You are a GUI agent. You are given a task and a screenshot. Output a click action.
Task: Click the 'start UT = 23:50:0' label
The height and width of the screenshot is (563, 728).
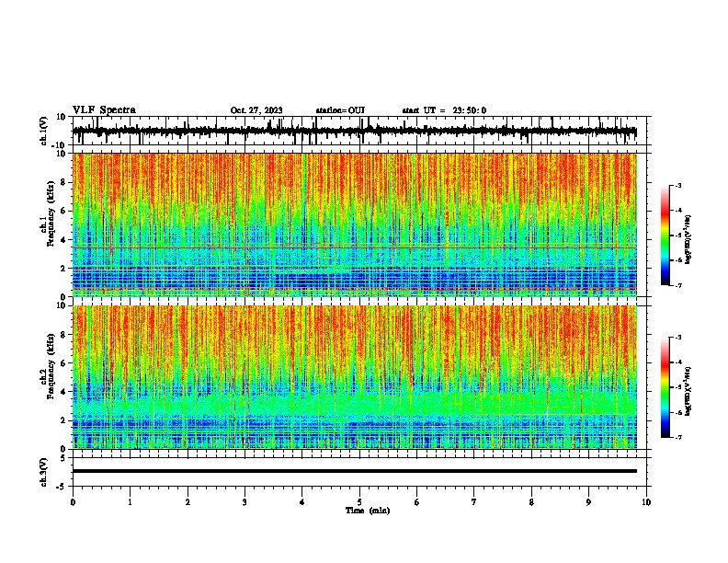444,110
